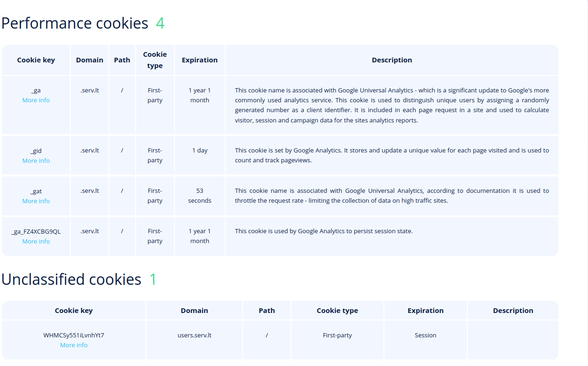588x366 pixels.
Task: Select the _ga cookie description text
Action: coord(392,105)
